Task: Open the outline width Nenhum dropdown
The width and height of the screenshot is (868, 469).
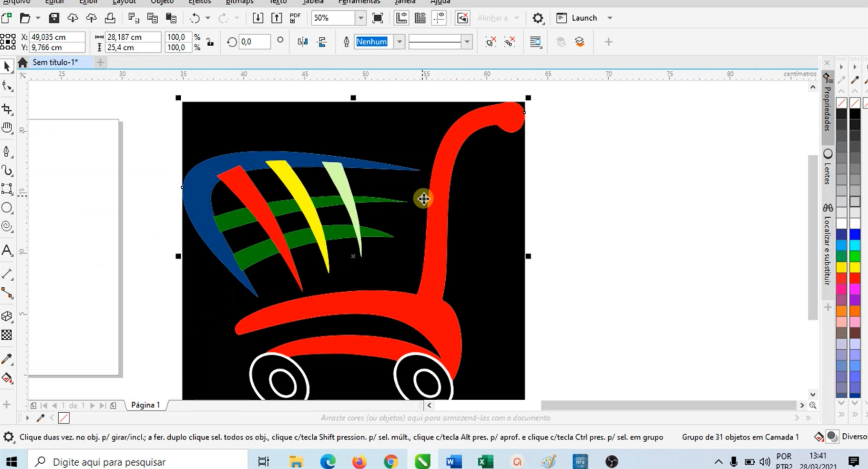Action: pyautogui.click(x=399, y=42)
